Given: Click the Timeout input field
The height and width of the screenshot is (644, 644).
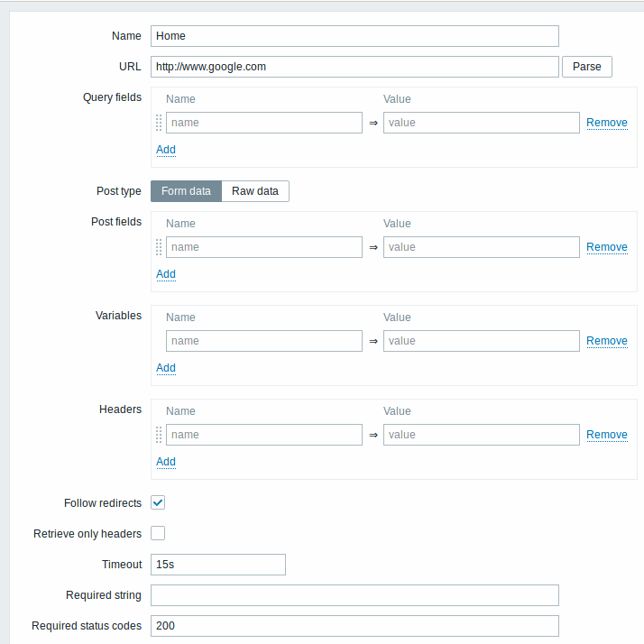Looking at the screenshot, I should tap(218, 565).
